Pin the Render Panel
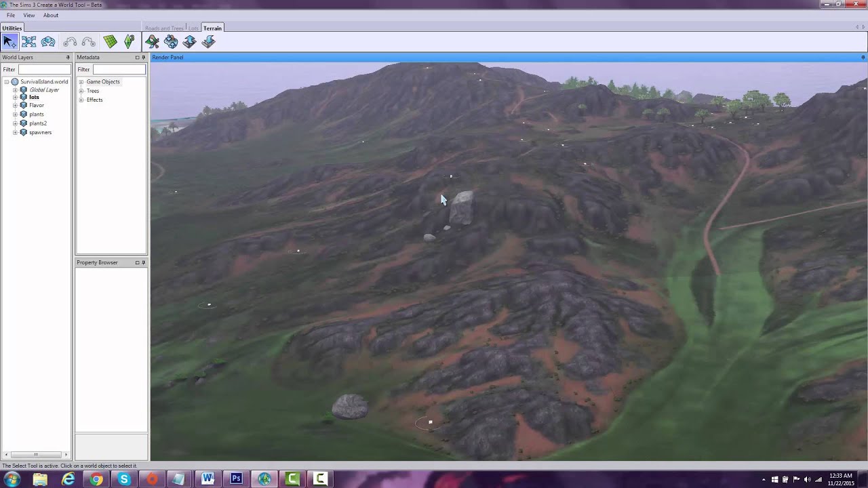868x488 pixels. [x=863, y=58]
